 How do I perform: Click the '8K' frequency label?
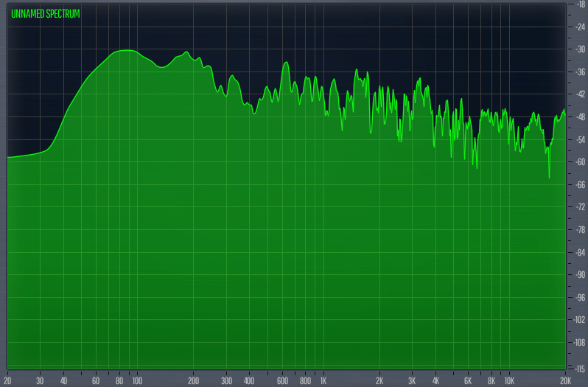(x=491, y=381)
